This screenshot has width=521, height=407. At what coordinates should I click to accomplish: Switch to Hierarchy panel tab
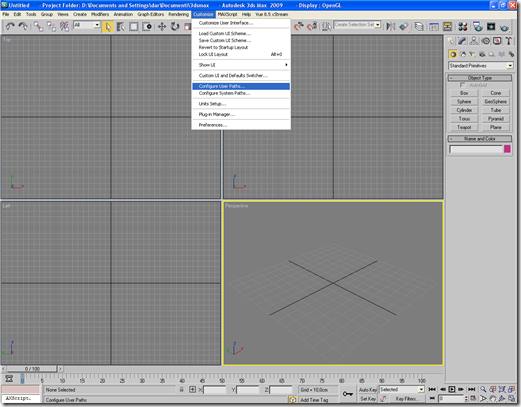pyautogui.click(x=474, y=41)
